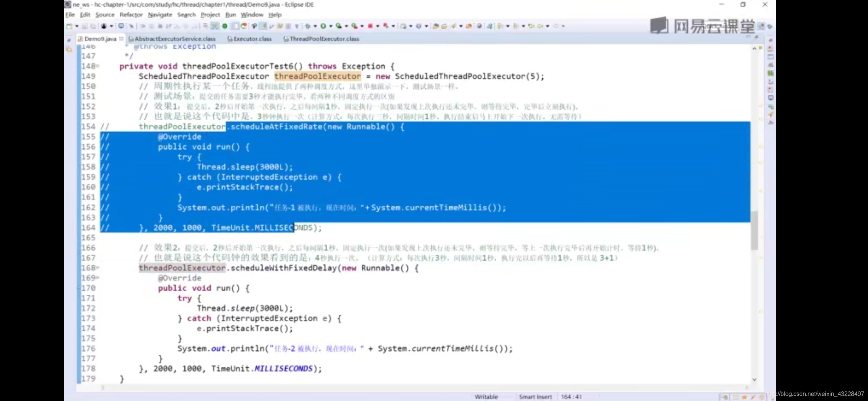Click the New file toolbar icon

(69, 26)
